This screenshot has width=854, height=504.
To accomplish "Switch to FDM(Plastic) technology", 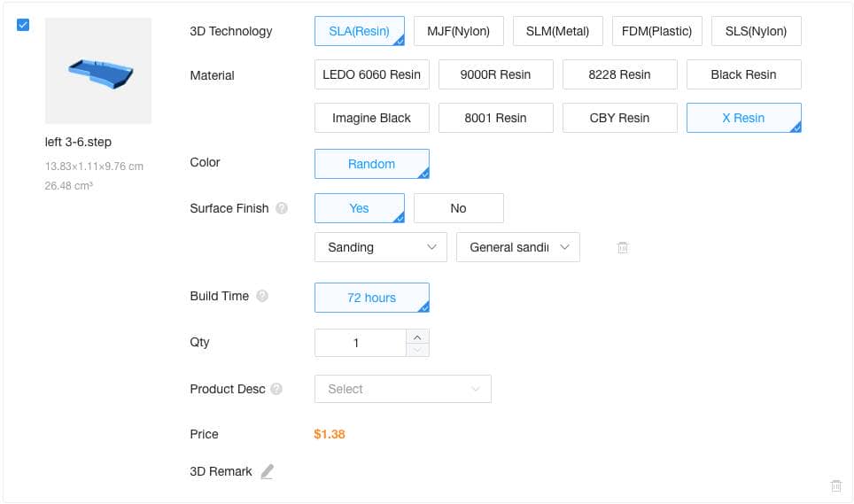I will [x=656, y=31].
